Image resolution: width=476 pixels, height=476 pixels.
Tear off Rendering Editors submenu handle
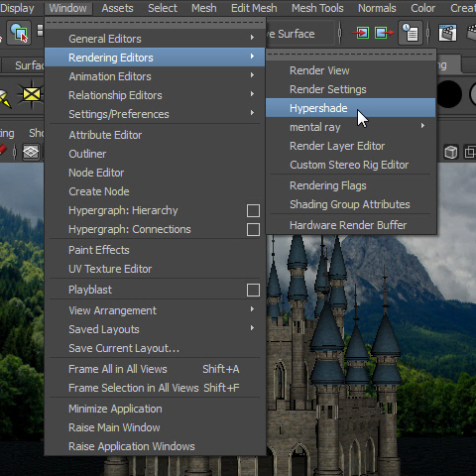coord(350,55)
